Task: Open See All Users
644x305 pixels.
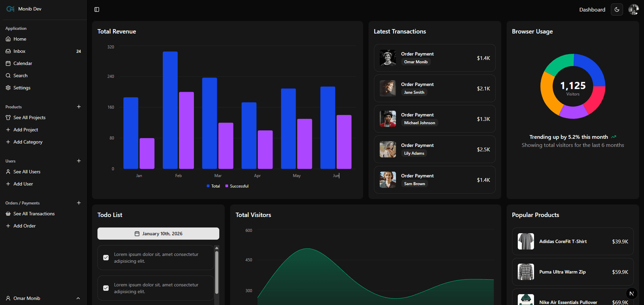Action: (43, 172)
